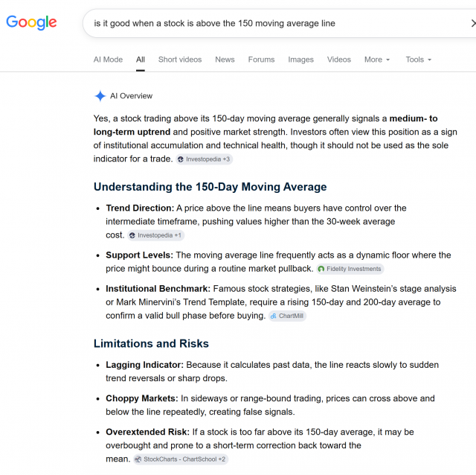476x475 pixels.
Task: Select the Videos tab
Action: [x=339, y=60]
